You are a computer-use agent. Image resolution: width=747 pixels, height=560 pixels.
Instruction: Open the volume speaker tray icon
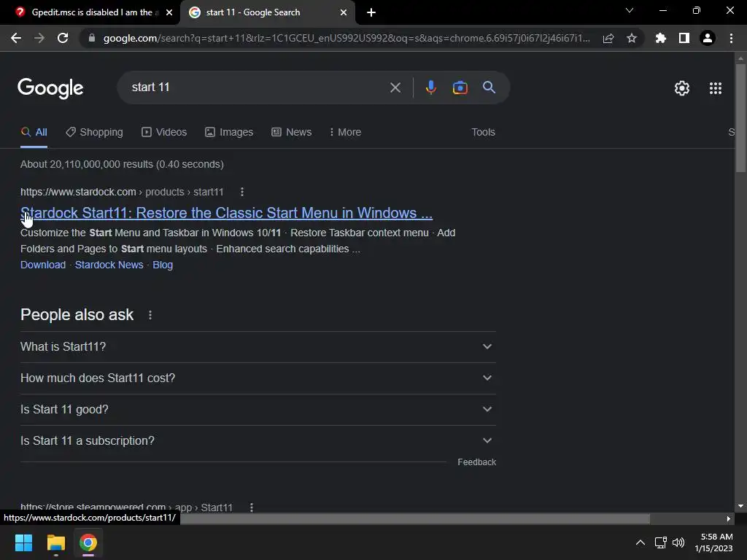coord(678,542)
